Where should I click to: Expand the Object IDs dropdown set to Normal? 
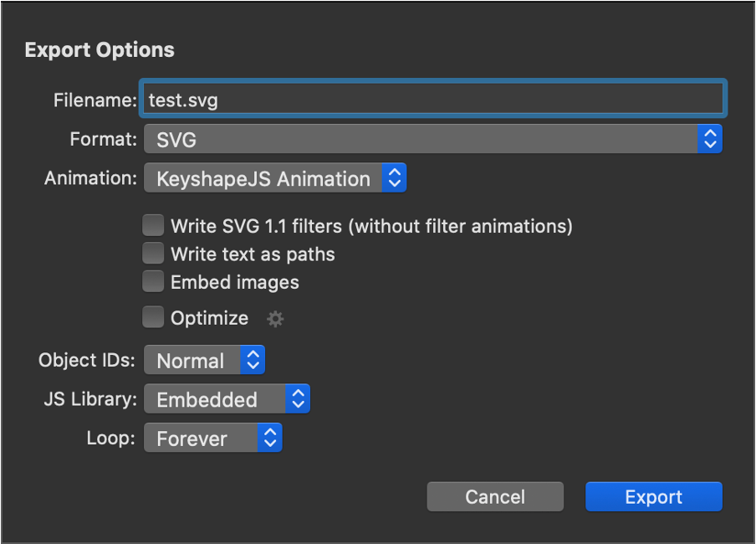[x=204, y=360]
